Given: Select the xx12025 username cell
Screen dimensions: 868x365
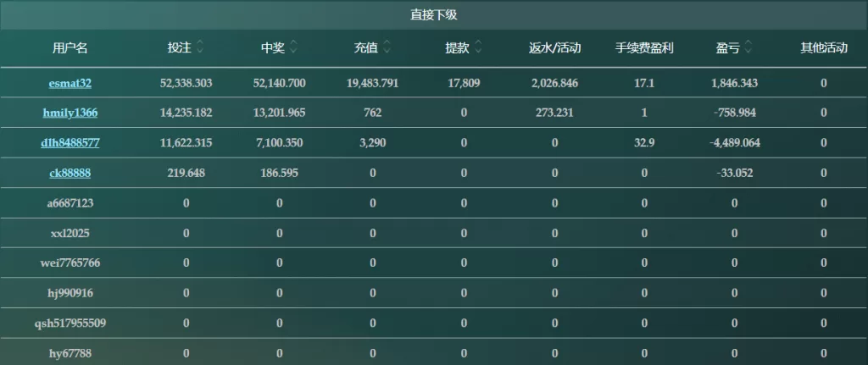Looking at the screenshot, I should pos(70,234).
